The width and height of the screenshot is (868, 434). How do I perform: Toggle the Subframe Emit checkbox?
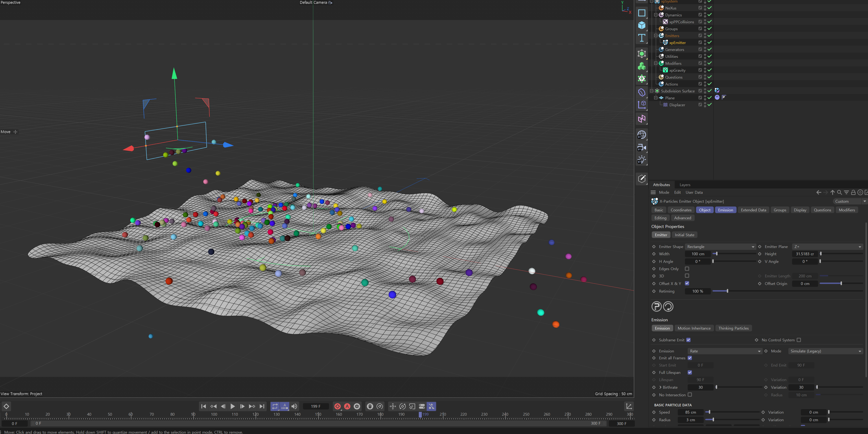[688, 340]
